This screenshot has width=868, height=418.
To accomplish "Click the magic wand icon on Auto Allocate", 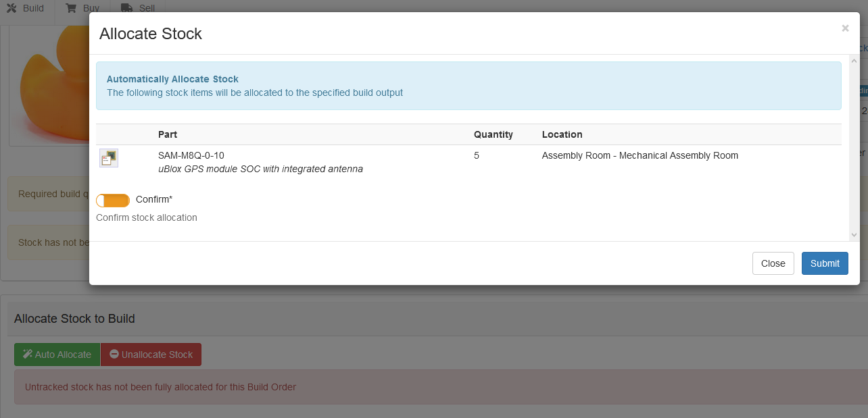I will coord(27,354).
